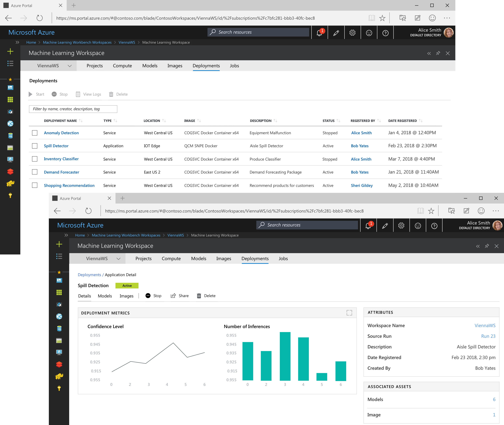
Task: Check the Anomaly Detection row checkbox
Action: point(35,133)
